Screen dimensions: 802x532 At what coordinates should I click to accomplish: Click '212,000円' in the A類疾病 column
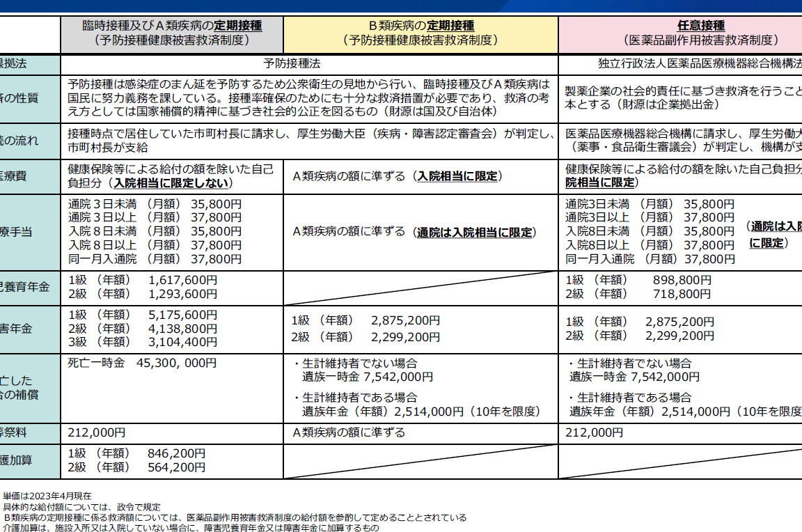[96, 432]
